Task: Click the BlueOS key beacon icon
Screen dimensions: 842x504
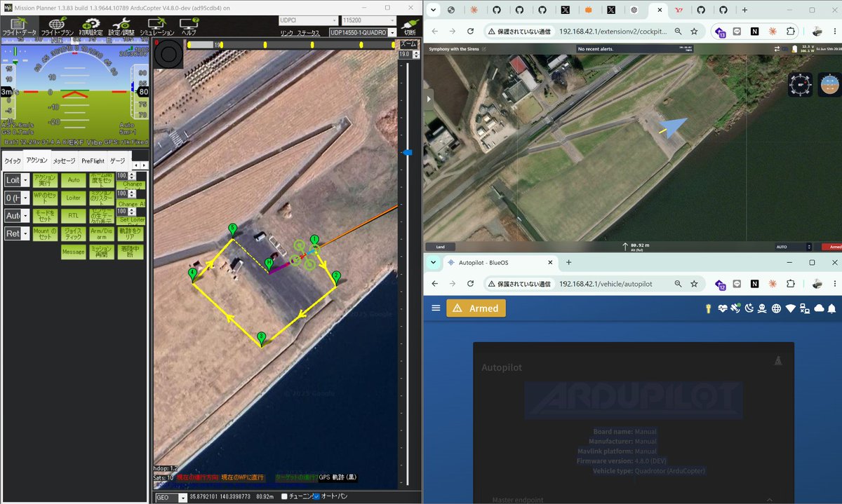Action: point(709,308)
